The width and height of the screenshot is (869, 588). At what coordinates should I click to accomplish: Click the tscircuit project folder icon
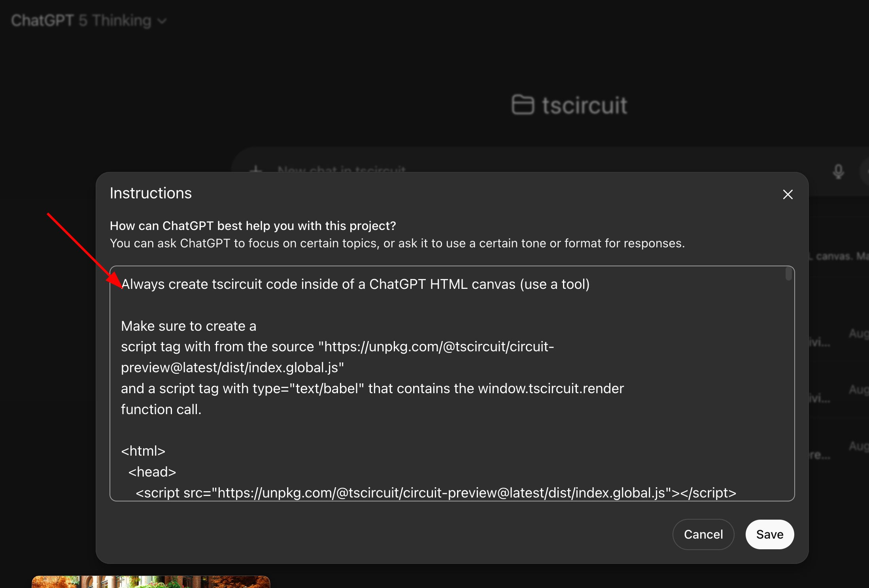(523, 105)
